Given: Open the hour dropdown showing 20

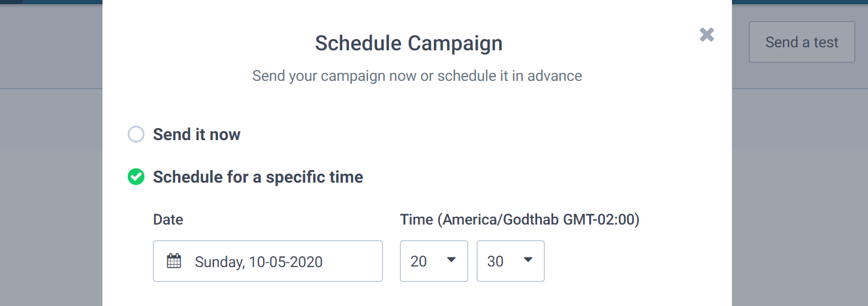Looking at the screenshot, I should [433, 261].
